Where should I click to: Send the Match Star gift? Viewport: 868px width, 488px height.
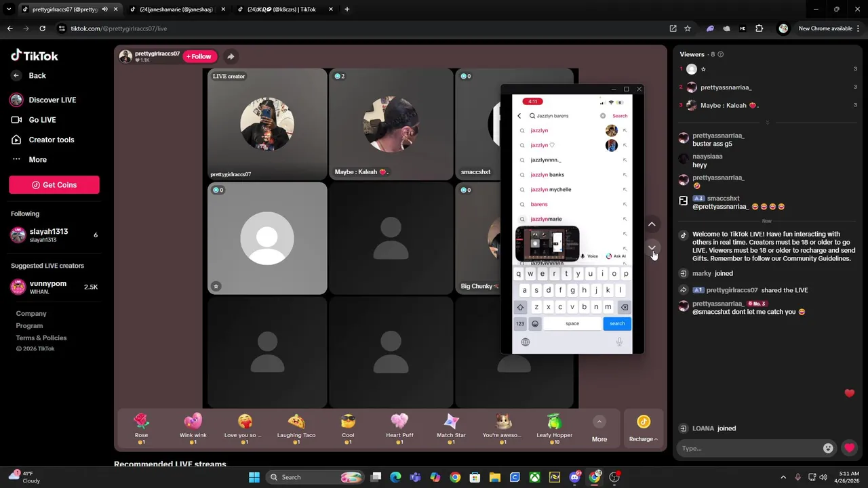(x=451, y=428)
